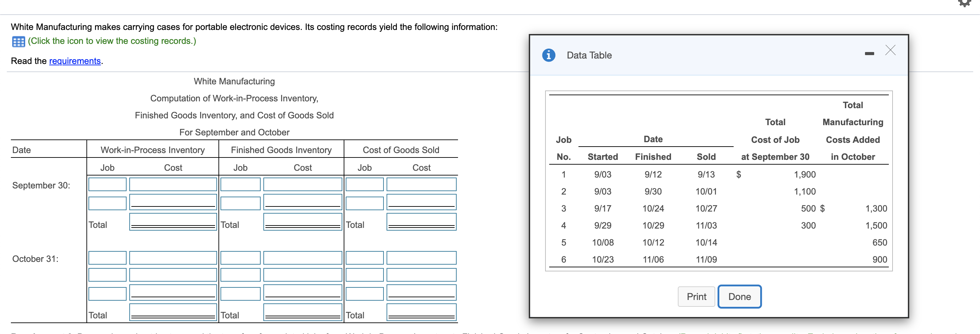Select second September 30 Work-in-Process Cost field
The height and width of the screenshot is (334, 980).
pos(173,202)
